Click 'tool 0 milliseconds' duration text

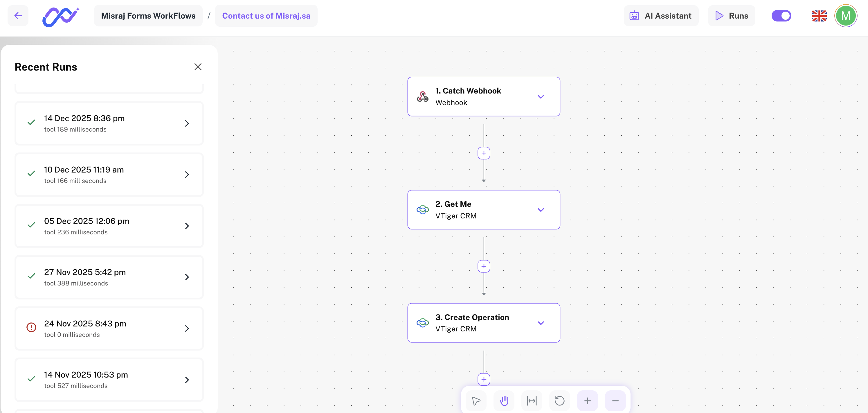[72, 335]
